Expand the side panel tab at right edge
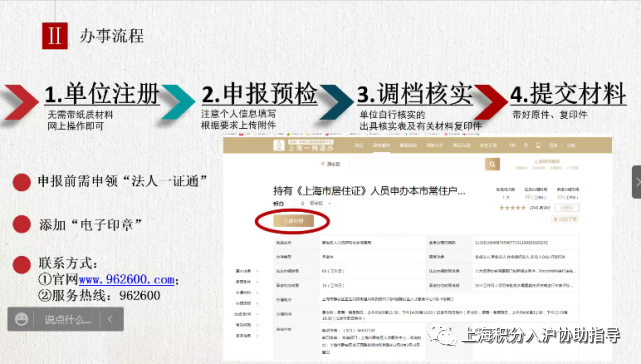This screenshot has width=641, height=364. click(637, 182)
